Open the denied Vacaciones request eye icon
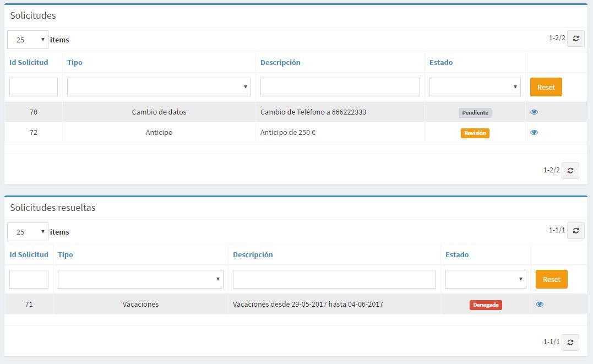This screenshot has width=593, height=364. tap(540, 304)
